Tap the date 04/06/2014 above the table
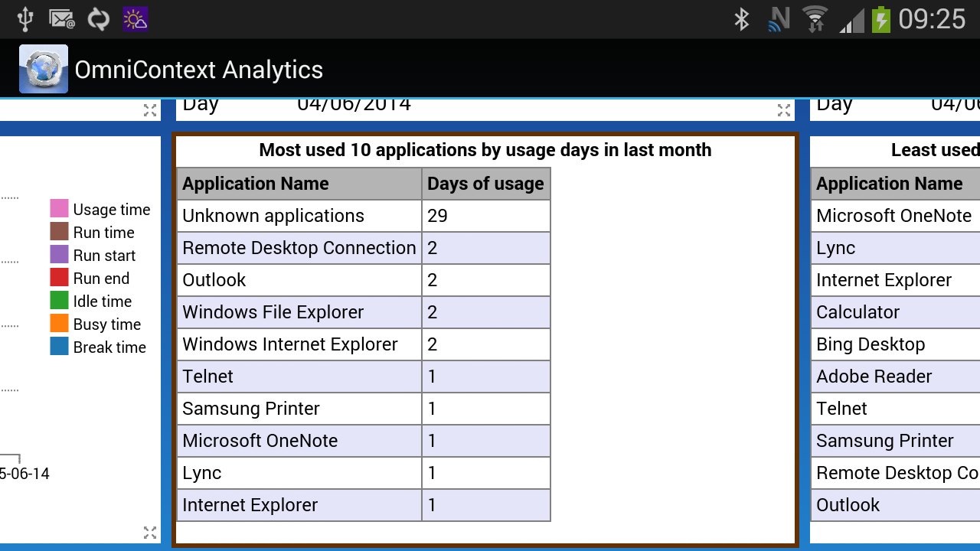980x551 pixels. click(x=354, y=105)
